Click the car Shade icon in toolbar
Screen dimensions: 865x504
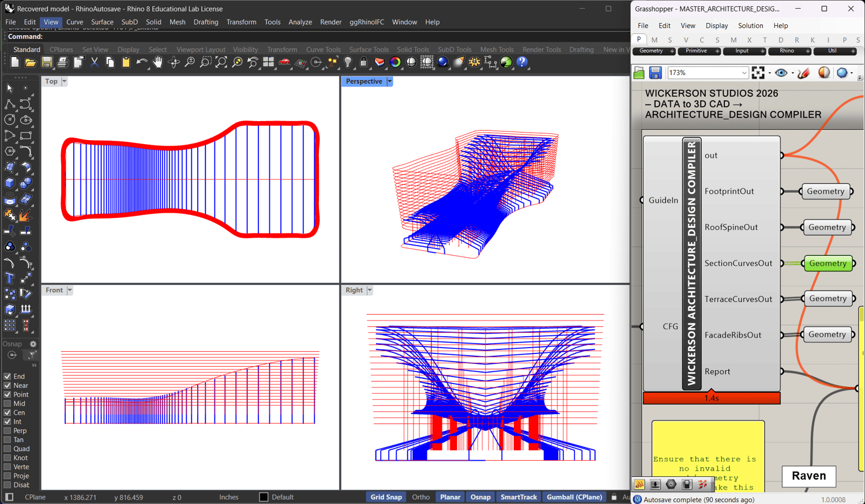[x=284, y=62]
